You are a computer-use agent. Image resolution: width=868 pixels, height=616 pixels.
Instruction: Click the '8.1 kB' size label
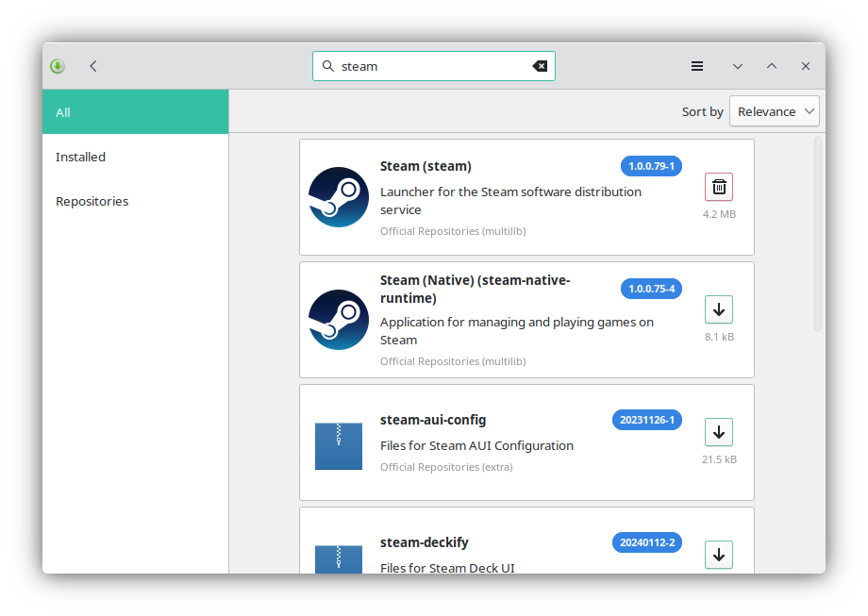tap(719, 337)
